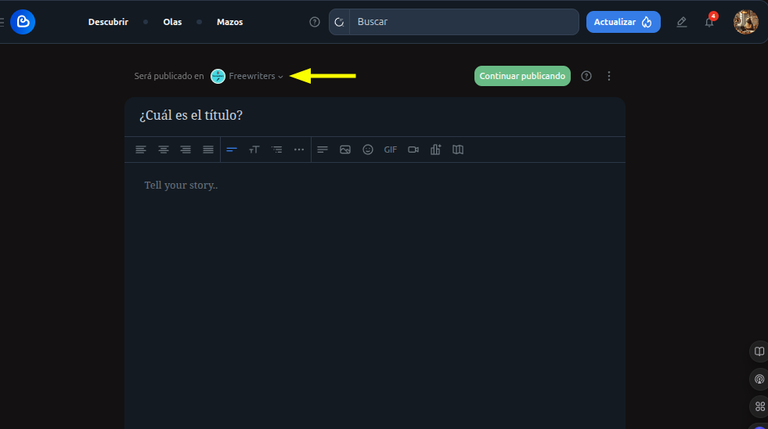Screen dimensions: 768x429
Task: Click Continuar publicando button
Action: coord(522,76)
